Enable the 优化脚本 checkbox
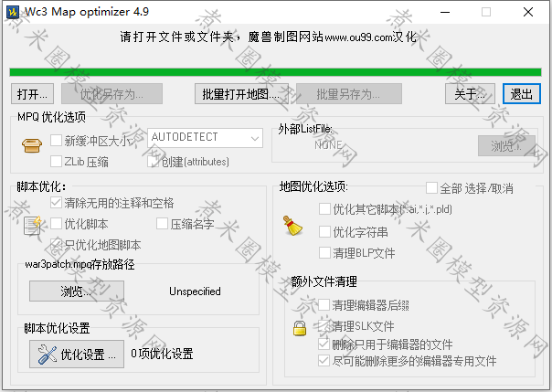The height and width of the screenshot is (392, 552). 57,223
